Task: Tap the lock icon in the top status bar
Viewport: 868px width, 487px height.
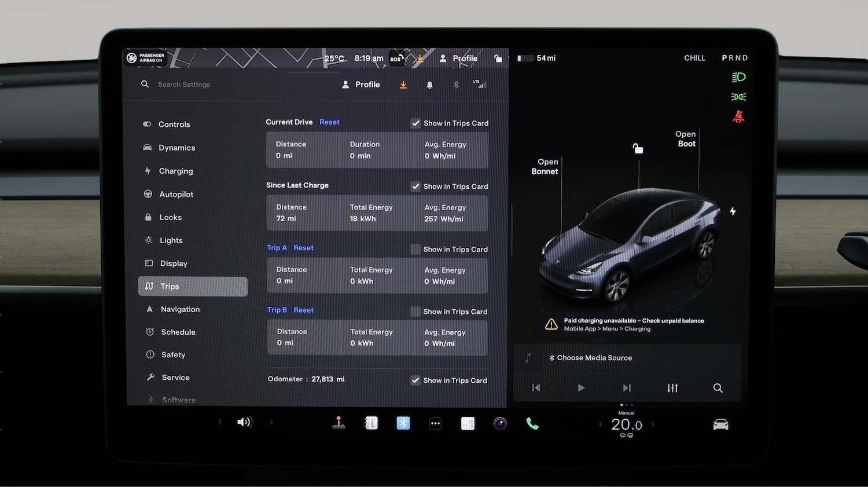Action: tap(498, 58)
